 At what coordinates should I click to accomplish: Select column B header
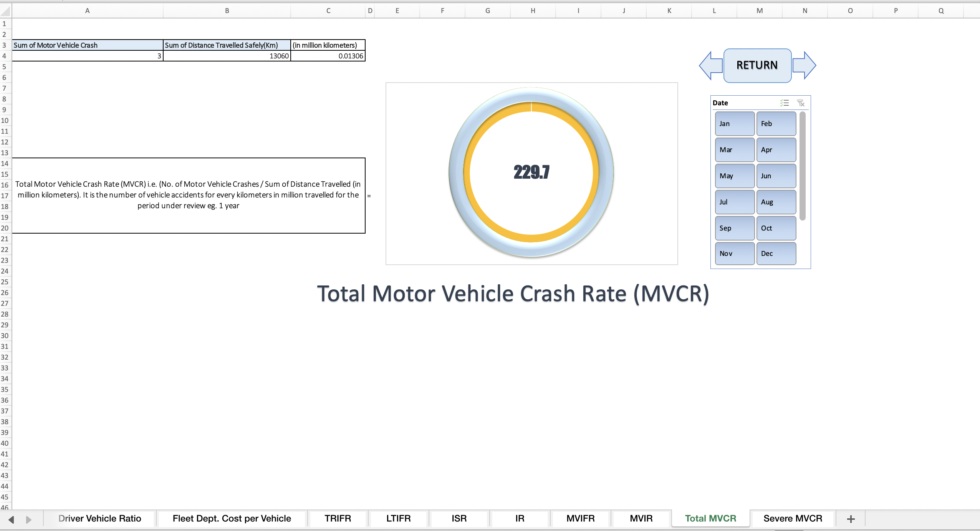click(x=227, y=11)
